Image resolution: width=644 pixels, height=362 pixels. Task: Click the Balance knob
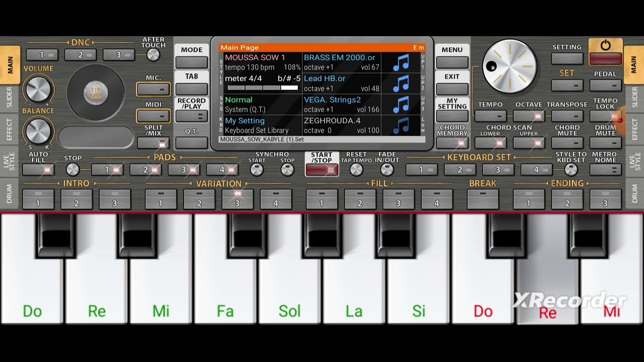point(38,132)
